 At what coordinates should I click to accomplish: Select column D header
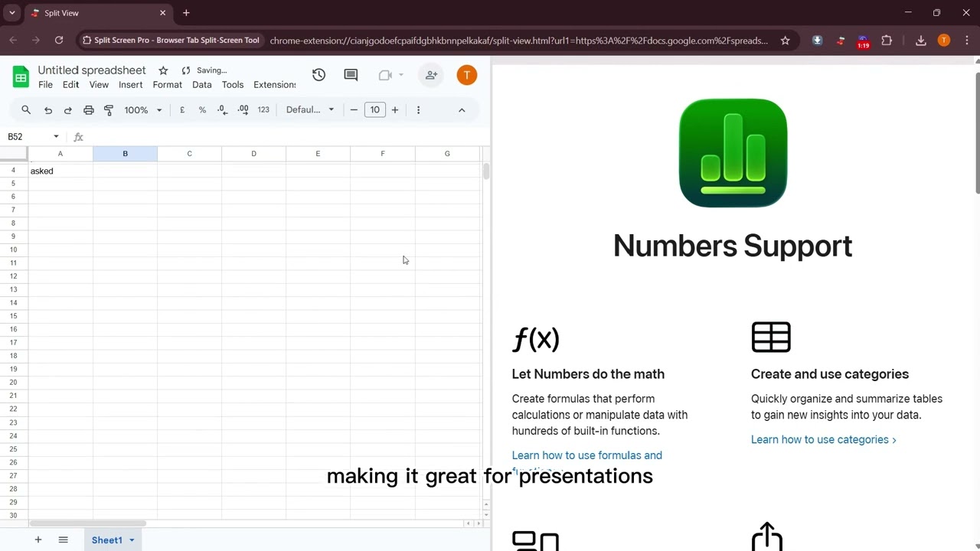(x=253, y=154)
